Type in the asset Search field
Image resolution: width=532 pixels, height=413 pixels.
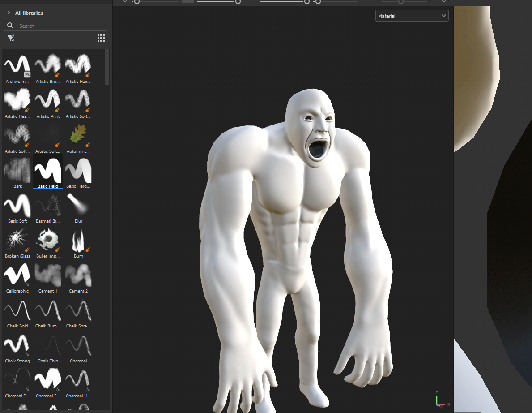point(58,26)
